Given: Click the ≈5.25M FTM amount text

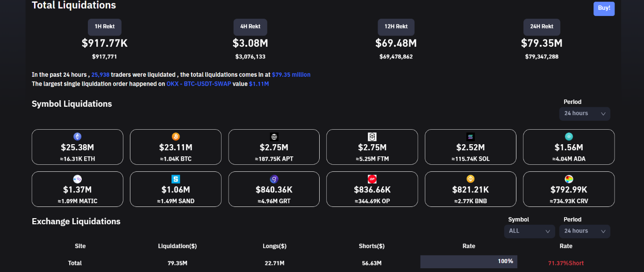Looking at the screenshot, I should (x=372, y=159).
